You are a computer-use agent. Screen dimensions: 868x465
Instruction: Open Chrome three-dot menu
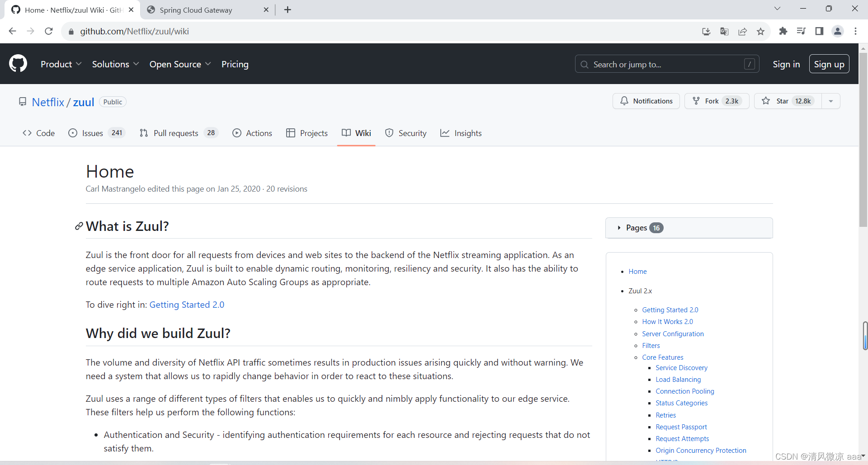(855, 31)
